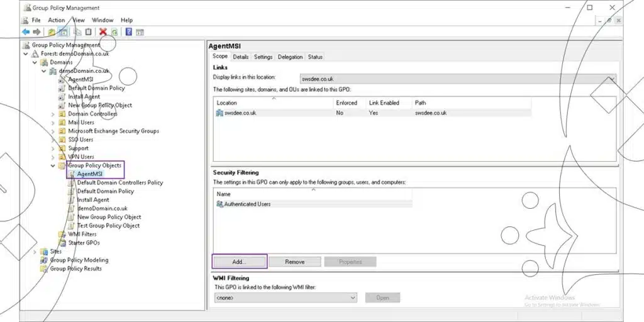Click the Add button under Security Filtering
This screenshot has width=644, height=322.
240,262
